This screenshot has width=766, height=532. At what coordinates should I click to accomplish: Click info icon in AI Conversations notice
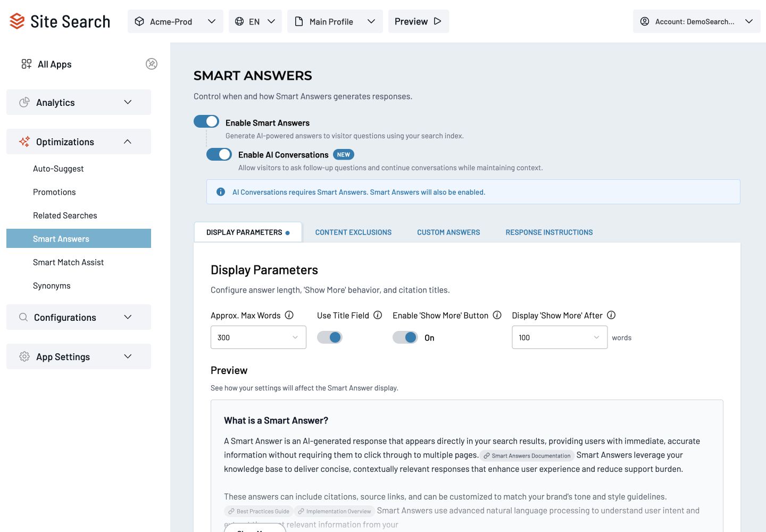[221, 192]
